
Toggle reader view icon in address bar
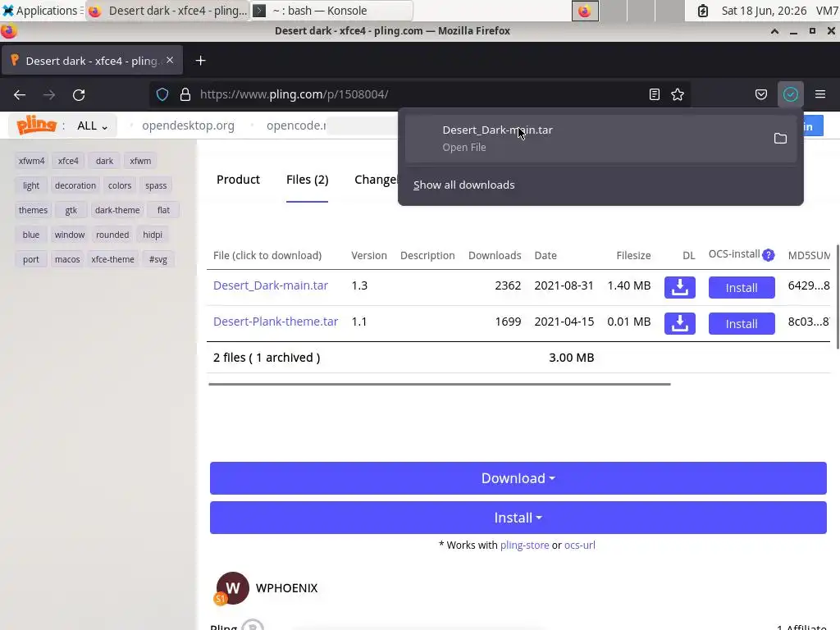654,95
